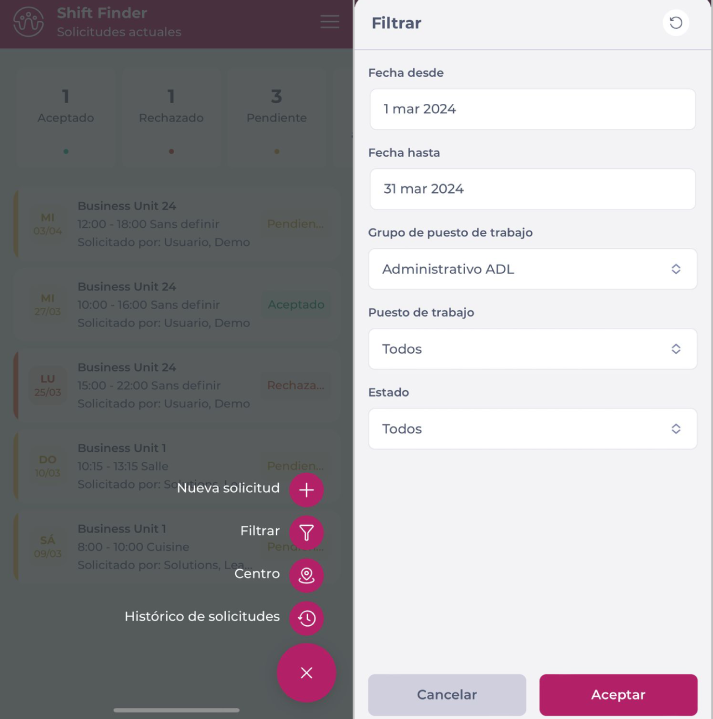Viewport: 713px width, 719px height.
Task: Select the Aceptado status card
Action: point(66,118)
